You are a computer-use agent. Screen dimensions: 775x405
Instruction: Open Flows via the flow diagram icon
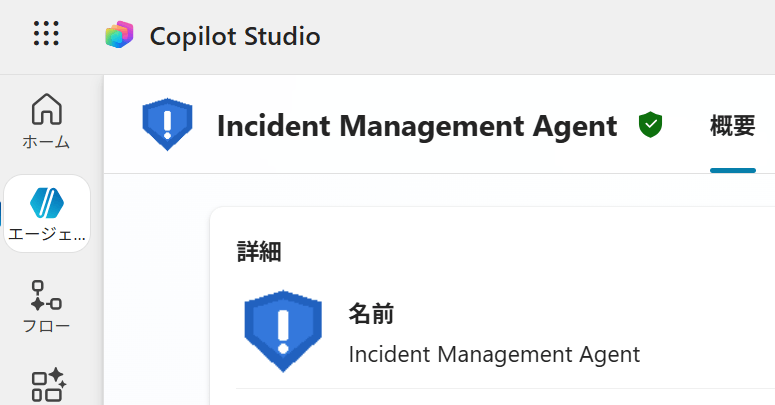(47, 294)
